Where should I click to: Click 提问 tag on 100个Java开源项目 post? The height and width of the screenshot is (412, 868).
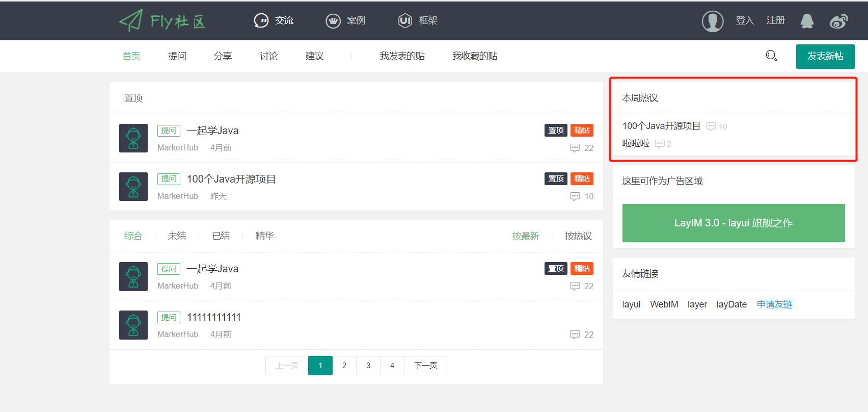coord(169,179)
